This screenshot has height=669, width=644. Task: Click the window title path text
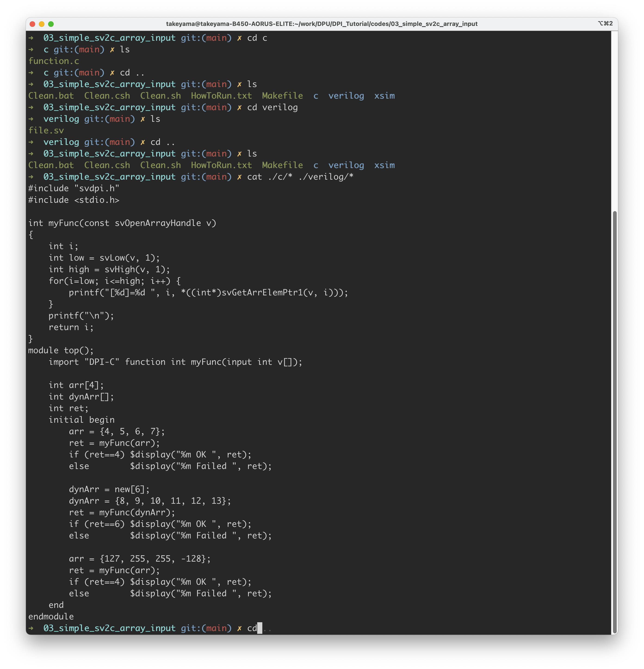(x=322, y=24)
